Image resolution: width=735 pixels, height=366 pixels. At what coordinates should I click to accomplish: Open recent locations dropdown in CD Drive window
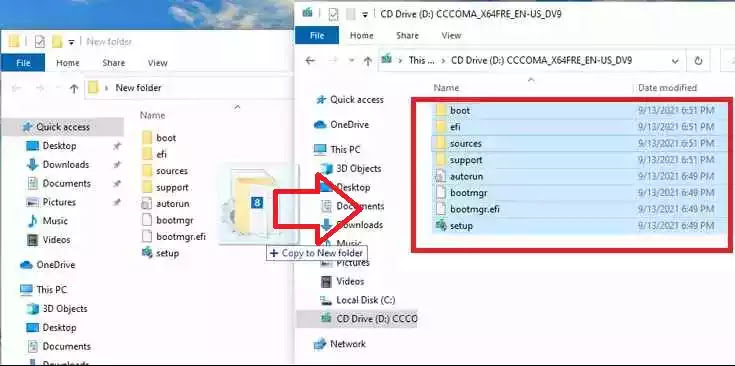352,60
